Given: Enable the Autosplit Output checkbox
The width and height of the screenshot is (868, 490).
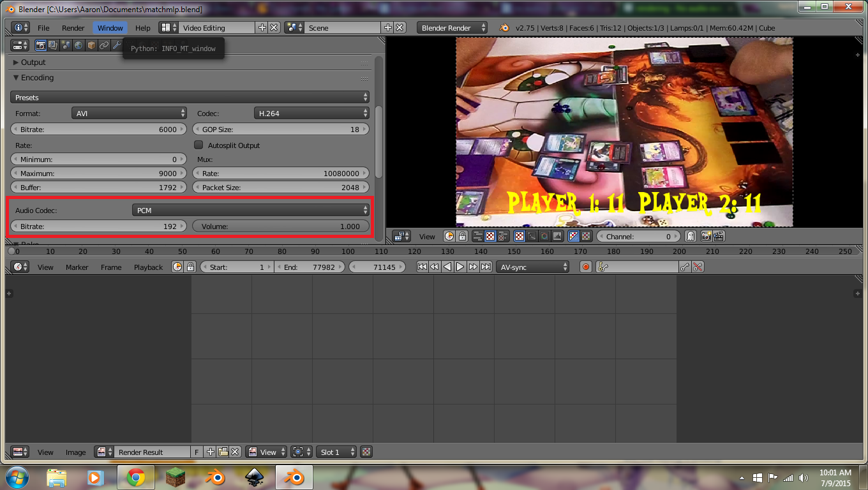Looking at the screenshot, I should [x=198, y=145].
